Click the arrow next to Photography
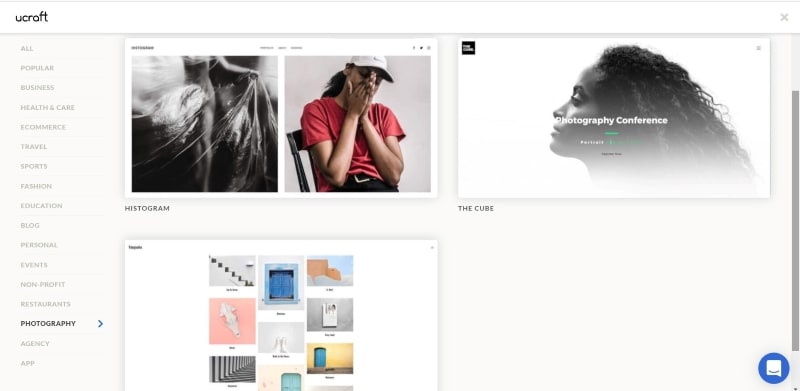Viewport: 800px width, 391px height. (101, 324)
